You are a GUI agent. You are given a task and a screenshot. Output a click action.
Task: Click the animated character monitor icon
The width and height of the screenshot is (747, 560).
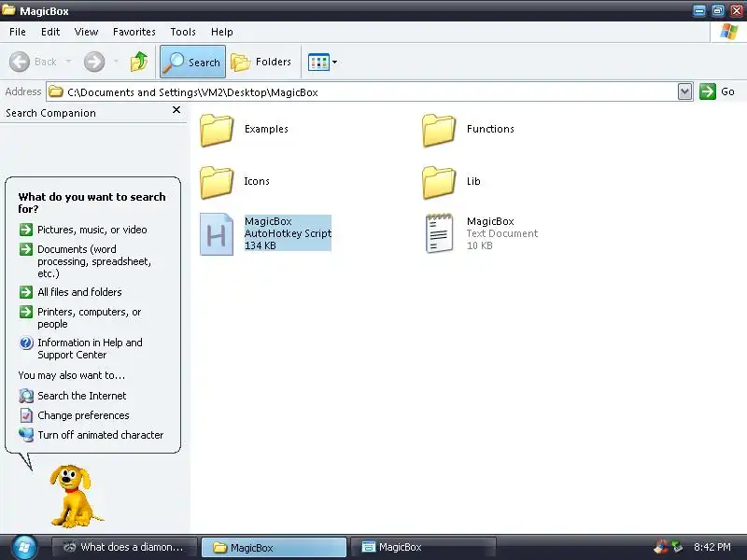tap(26, 435)
